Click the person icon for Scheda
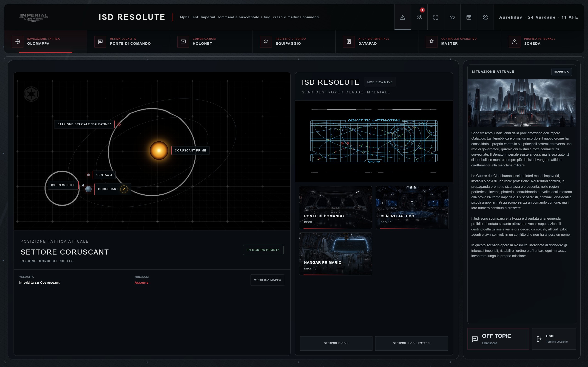 point(514,42)
